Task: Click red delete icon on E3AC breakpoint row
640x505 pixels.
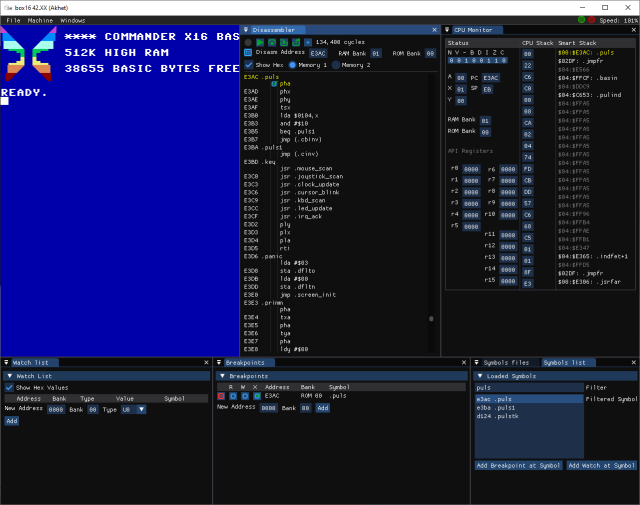Action: pos(221,396)
